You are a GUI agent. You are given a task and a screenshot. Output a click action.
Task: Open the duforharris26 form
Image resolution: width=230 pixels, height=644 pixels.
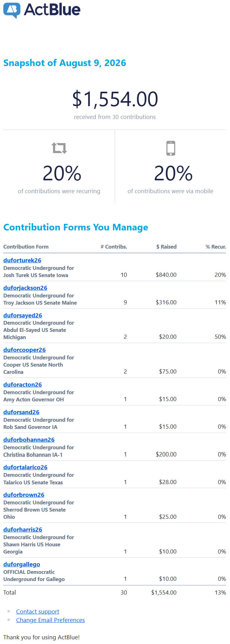23,530
